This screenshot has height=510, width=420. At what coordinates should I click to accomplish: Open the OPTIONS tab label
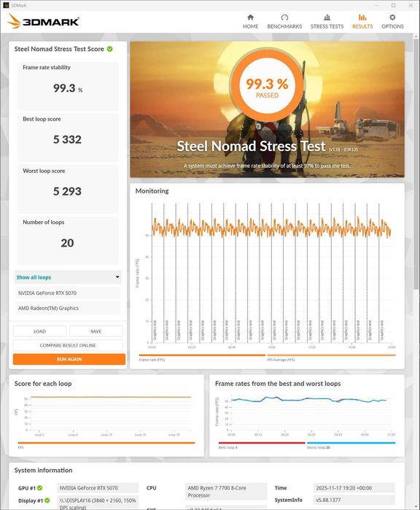[x=392, y=26]
